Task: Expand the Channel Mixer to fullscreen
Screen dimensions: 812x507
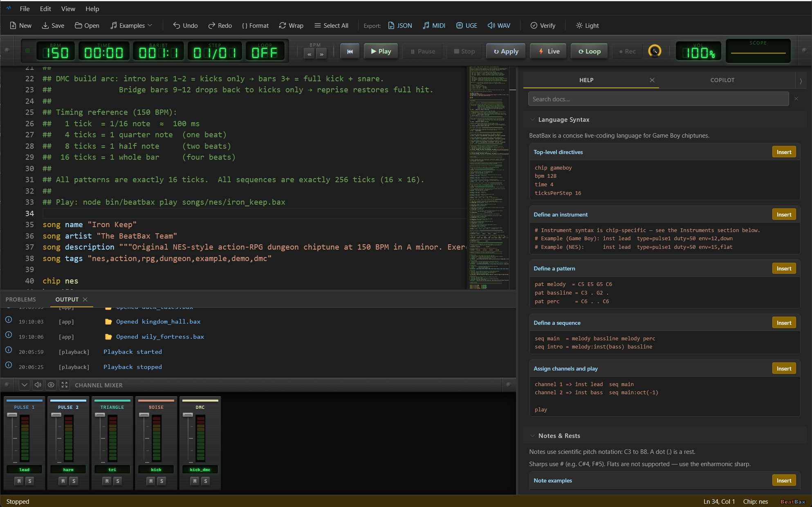Action: click(64, 385)
